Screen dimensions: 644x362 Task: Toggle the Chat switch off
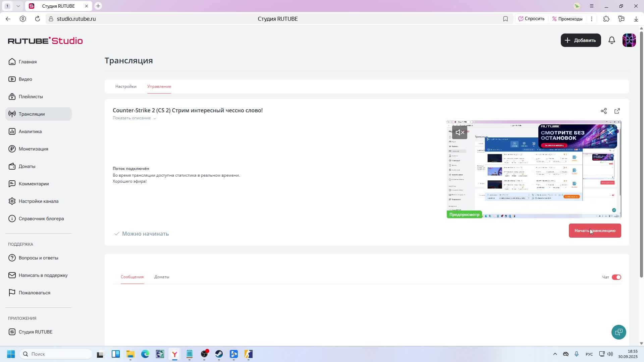click(616, 277)
